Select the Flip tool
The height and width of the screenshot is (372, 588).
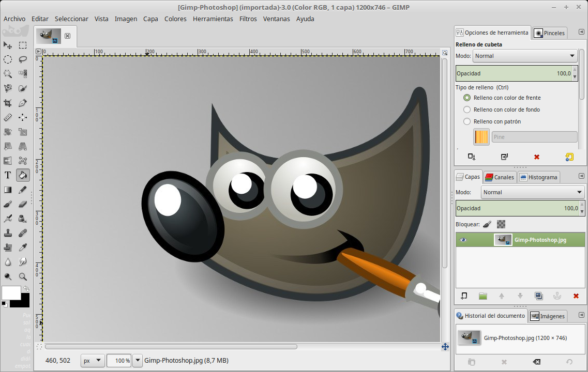(x=8, y=161)
